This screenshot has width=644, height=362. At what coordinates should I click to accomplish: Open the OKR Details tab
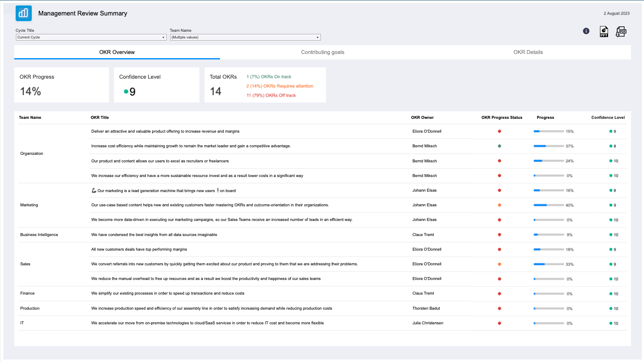528,52
